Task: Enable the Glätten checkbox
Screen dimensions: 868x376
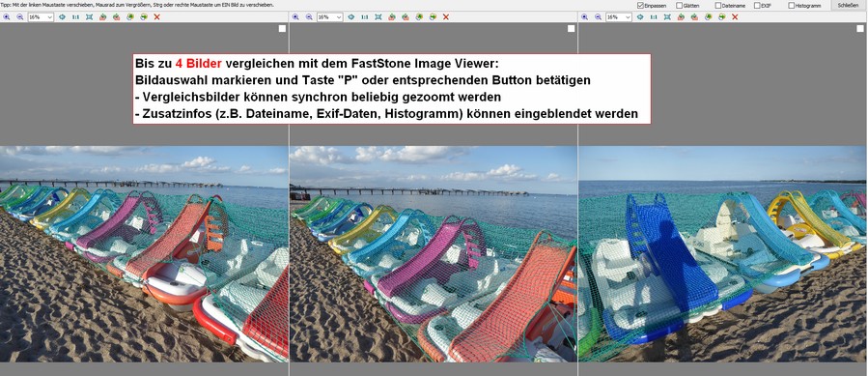Action: [x=679, y=5]
